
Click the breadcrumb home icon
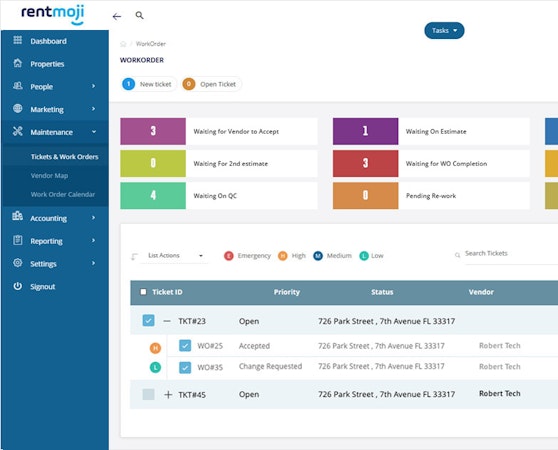pyautogui.click(x=123, y=44)
